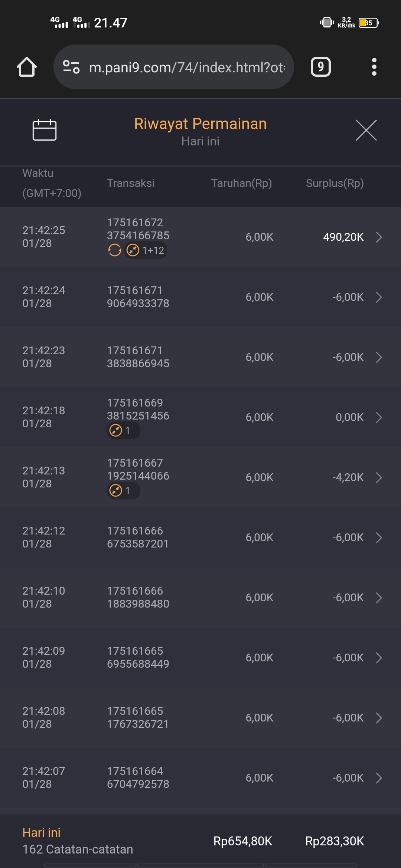401x868 pixels.
Task: Open the calendar date picker icon
Action: point(45,130)
